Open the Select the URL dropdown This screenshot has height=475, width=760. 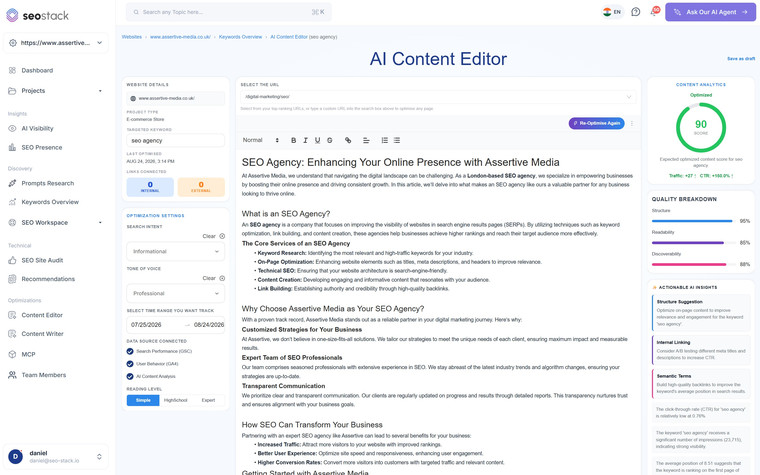[438, 97]
